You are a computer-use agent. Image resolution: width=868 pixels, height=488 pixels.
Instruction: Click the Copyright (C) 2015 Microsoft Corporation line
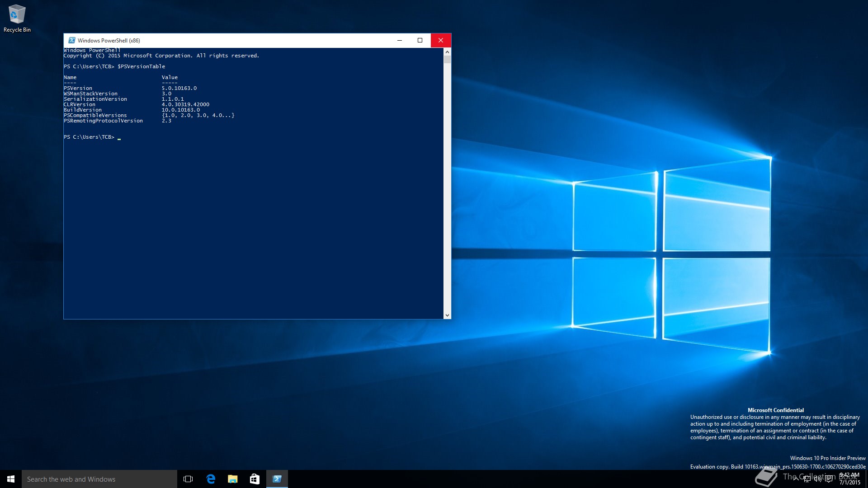point(161,56)
